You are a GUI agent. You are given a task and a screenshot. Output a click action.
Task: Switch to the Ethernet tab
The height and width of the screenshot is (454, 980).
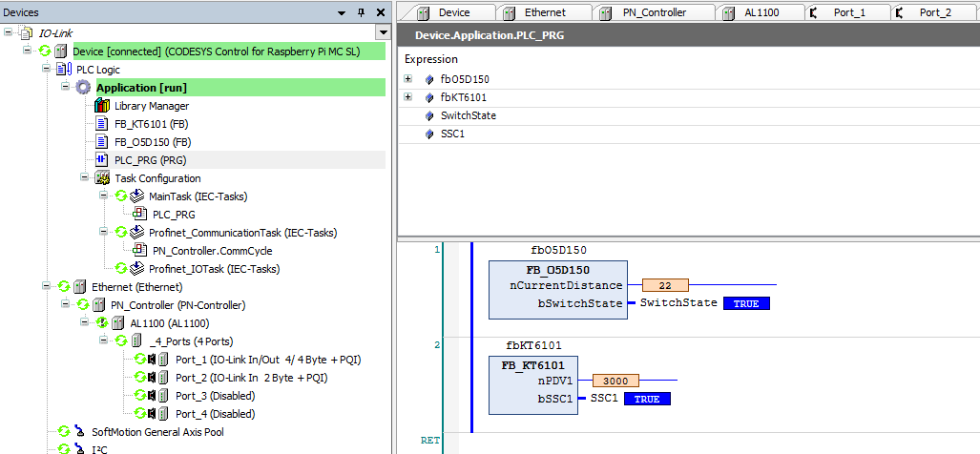coord(545,12)
